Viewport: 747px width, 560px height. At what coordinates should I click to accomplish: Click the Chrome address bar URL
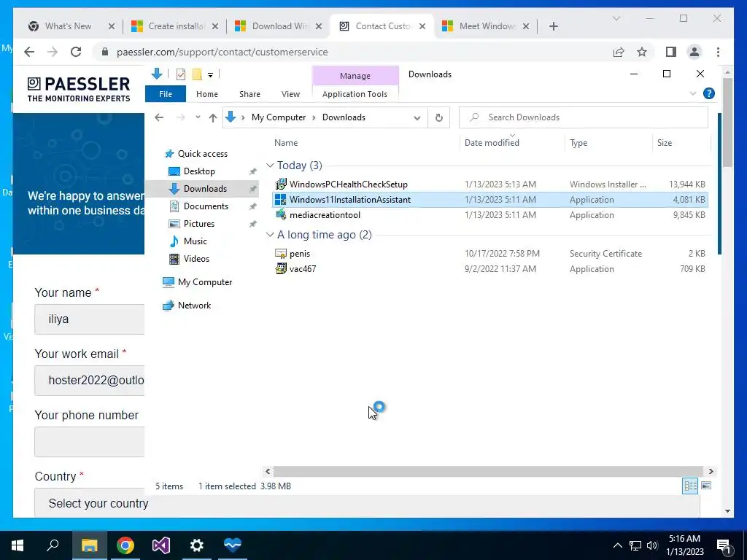(x=222, y=52)
